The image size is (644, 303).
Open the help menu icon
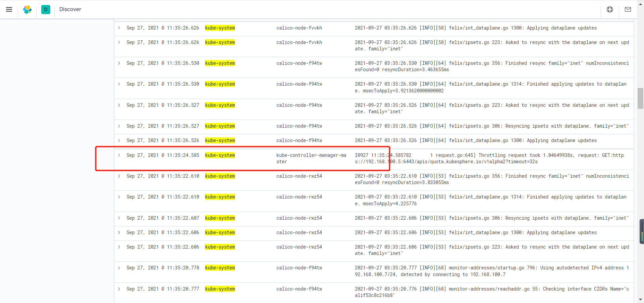(610, 9)
